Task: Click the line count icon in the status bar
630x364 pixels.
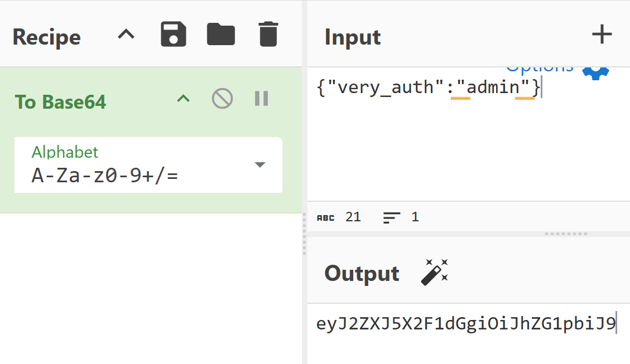Action: point(392,217)
